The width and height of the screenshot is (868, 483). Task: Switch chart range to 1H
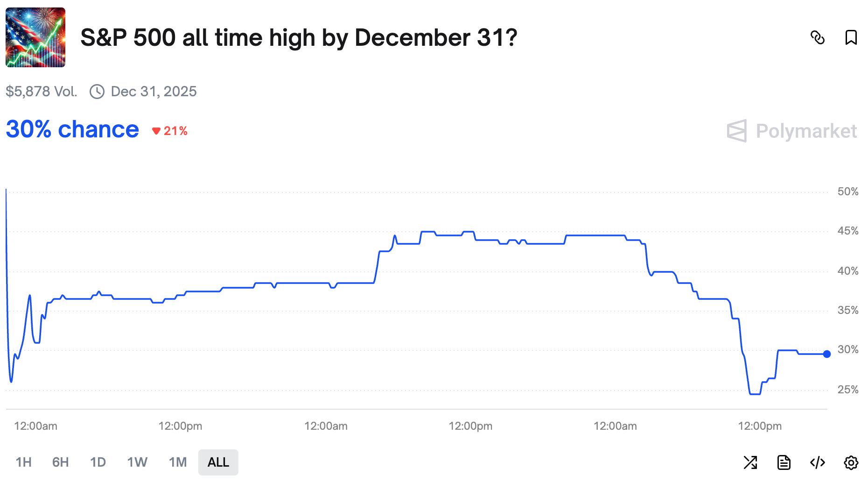[x=24, y=462]
